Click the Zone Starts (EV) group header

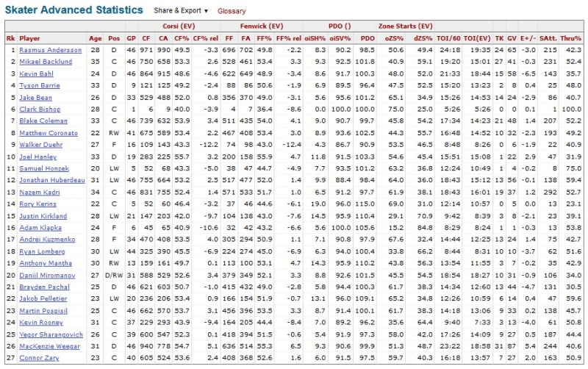[406, 26]
